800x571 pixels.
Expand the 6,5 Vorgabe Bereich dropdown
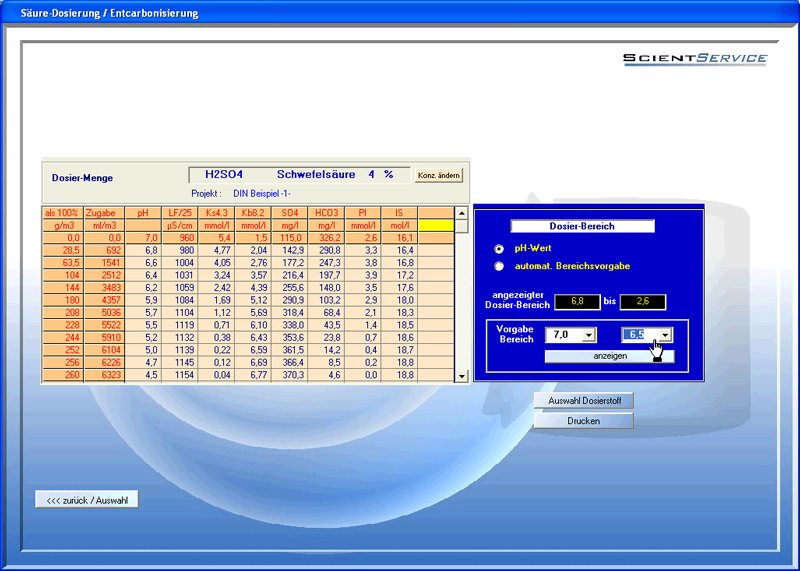coord(665,335)
